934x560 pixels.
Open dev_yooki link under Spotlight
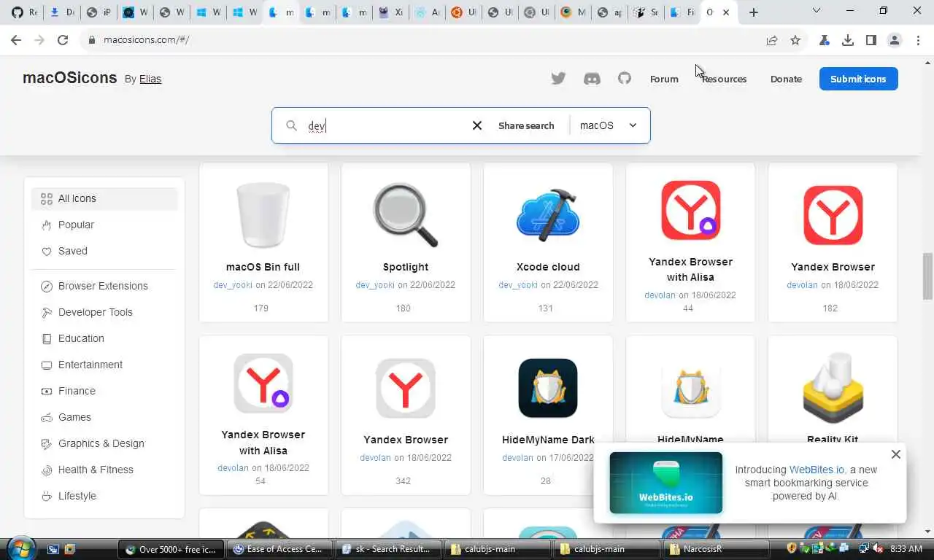click(x=375, y=284)
